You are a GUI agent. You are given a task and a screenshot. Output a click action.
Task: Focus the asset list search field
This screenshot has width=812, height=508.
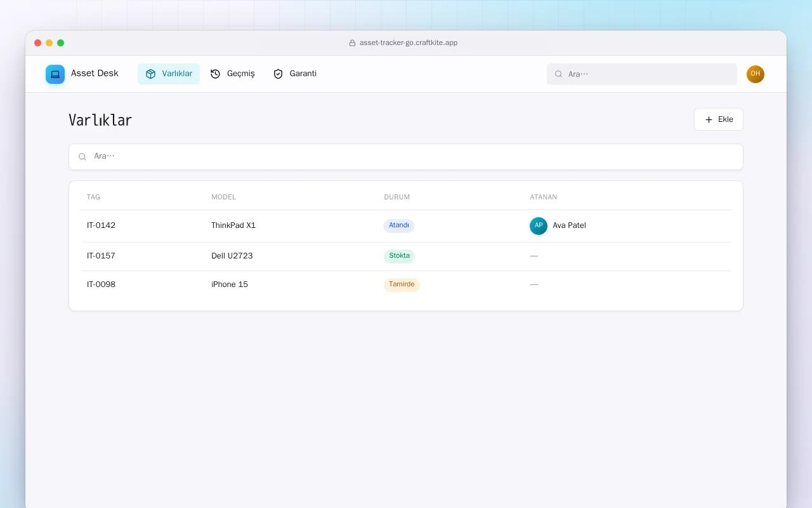[406, 157]
